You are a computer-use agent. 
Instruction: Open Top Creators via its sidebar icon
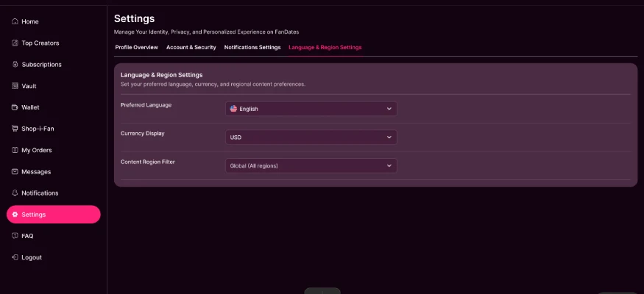click(x=15, y=43)
